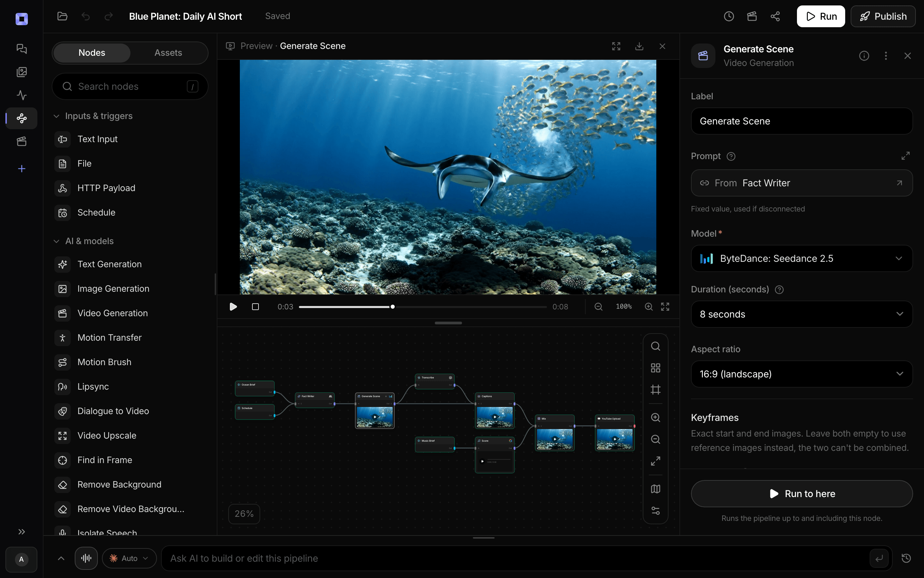Viewport: 924px width, 578px height.
Task: Stop the preview playback
Action: [255, 307]
